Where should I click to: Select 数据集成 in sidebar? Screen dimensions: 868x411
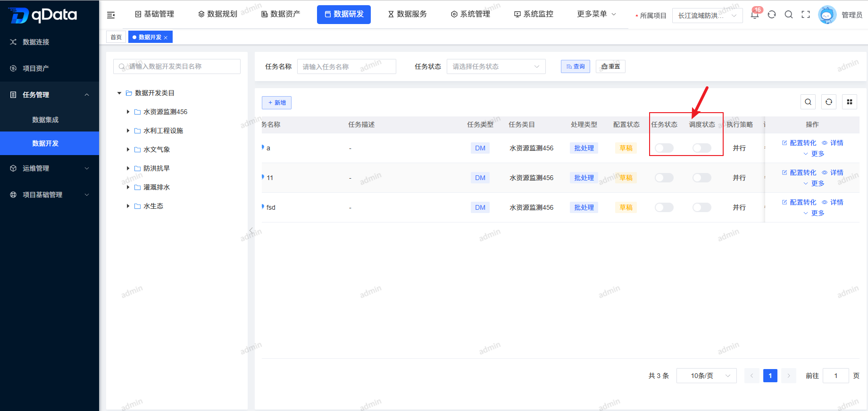(45, 120)
